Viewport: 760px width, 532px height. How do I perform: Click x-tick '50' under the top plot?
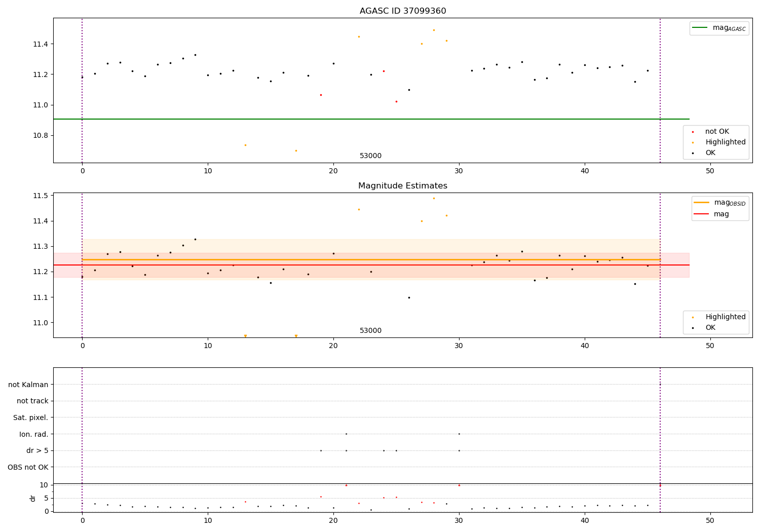click(710, 171)
